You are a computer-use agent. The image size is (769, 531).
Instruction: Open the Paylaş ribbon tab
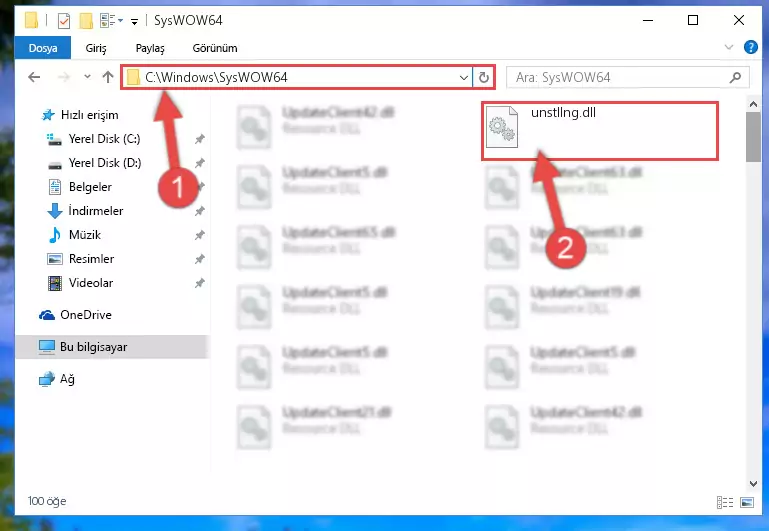pyautogui.click(x=150, y=48)
